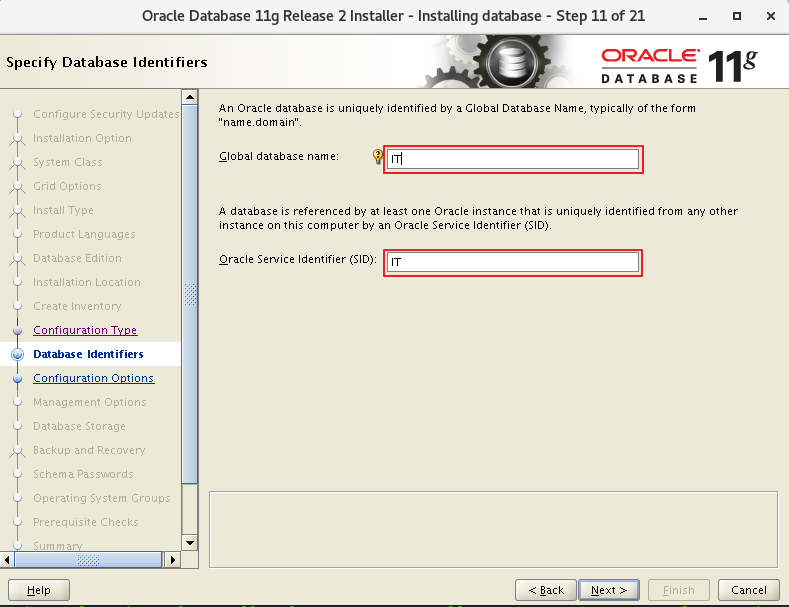Image resolution: width=789 pixels, height=607 pixels.
Task: Click the horizontal scrollbar left arrow
Action: click(7, 560)
